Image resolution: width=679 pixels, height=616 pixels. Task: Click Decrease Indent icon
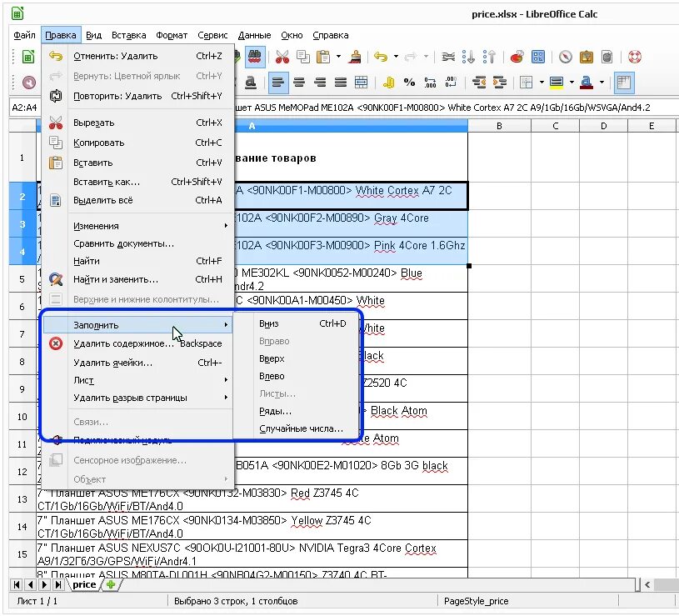478,83
